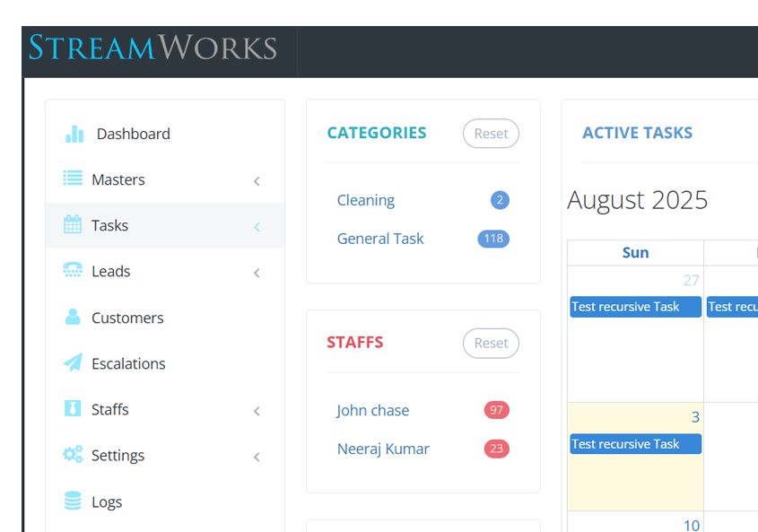Click the Logs database icon

73,501
